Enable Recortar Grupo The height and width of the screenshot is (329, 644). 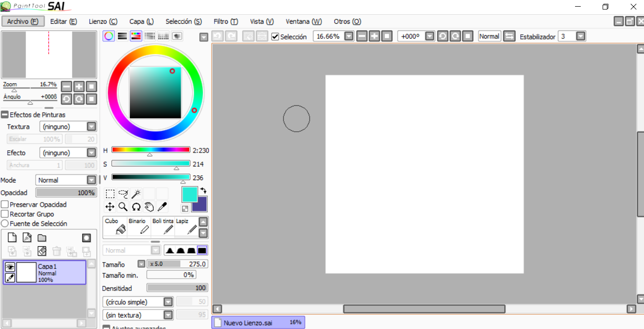[5, 214]
